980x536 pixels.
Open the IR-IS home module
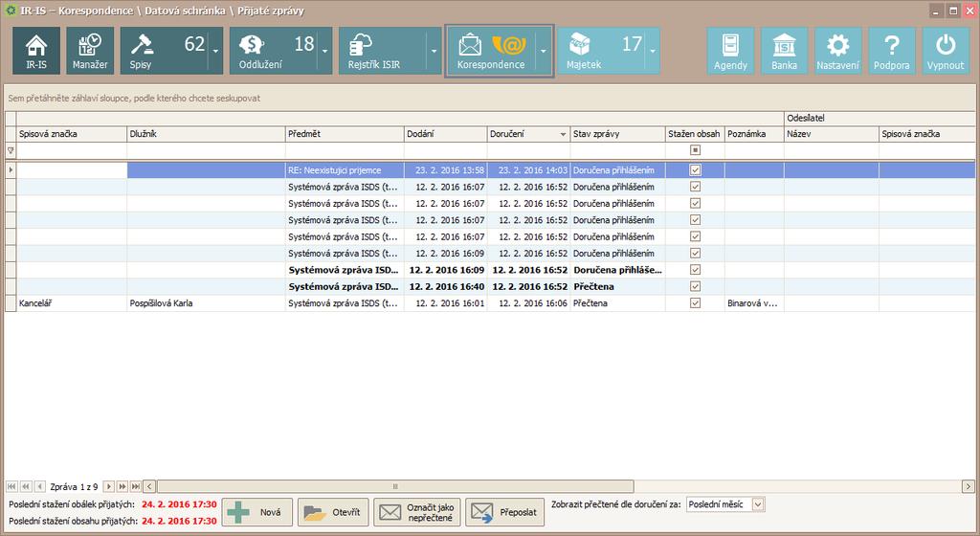click(x=36, y=51)
